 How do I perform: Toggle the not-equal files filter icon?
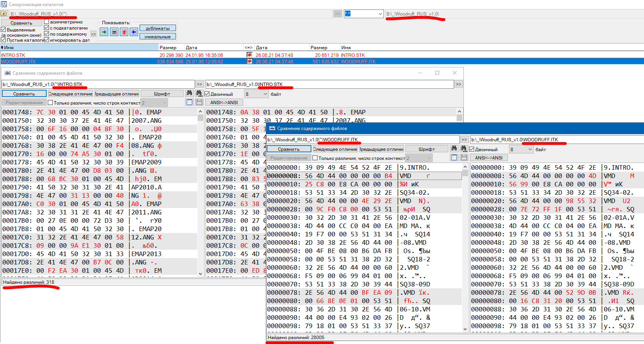click(x=124, y=32)
